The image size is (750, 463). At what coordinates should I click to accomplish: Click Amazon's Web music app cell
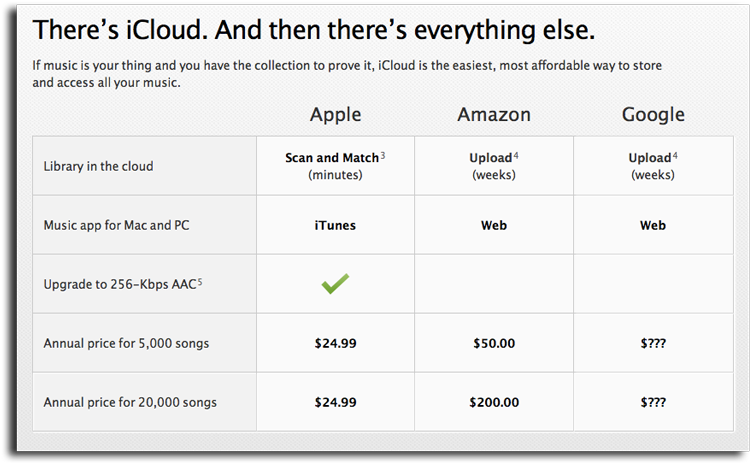494,225
